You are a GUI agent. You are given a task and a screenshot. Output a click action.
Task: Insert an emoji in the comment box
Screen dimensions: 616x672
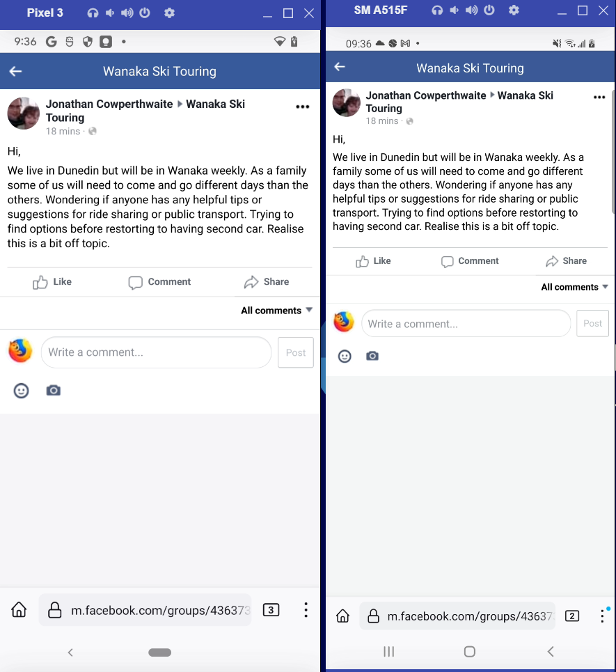click(21, 391)
